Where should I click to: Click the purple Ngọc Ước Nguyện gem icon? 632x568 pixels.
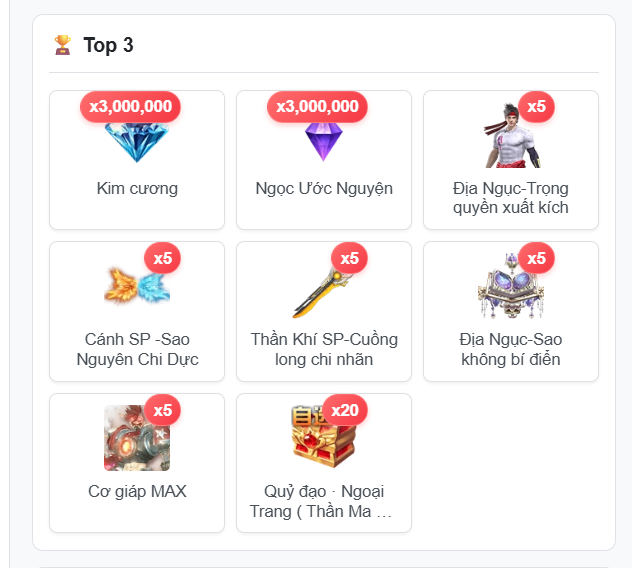click(324, 140)
